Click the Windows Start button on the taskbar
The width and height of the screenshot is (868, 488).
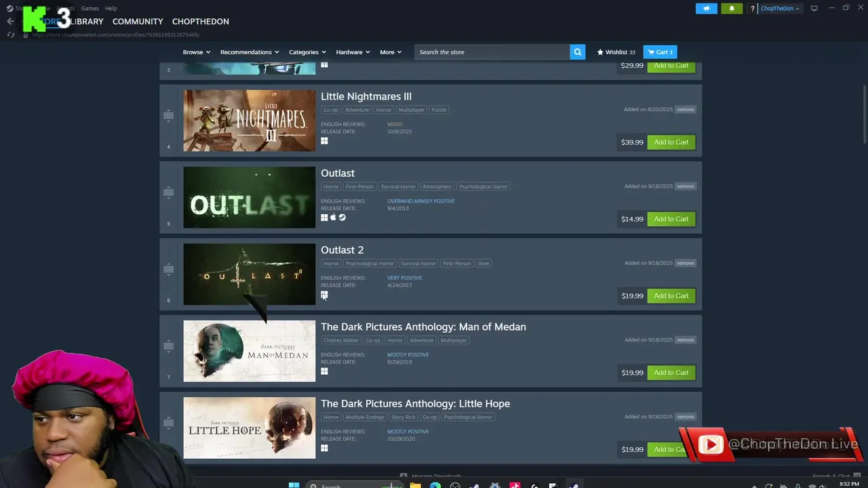click(294, 485)
